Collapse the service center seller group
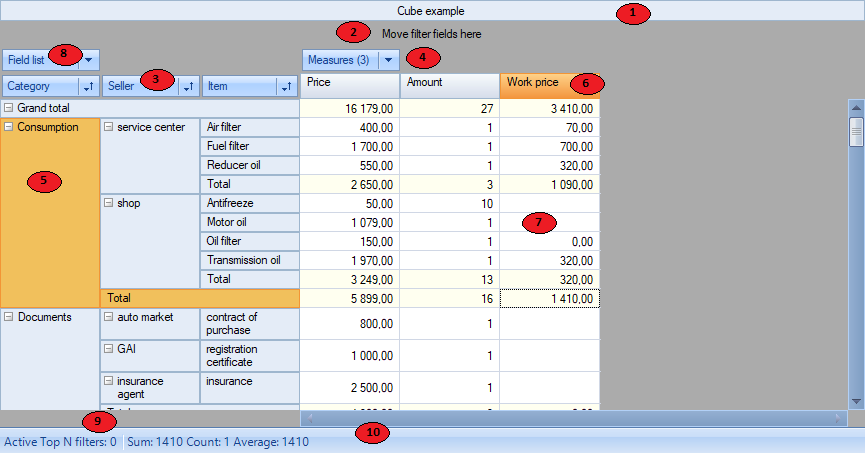 (x=108, y=128)
